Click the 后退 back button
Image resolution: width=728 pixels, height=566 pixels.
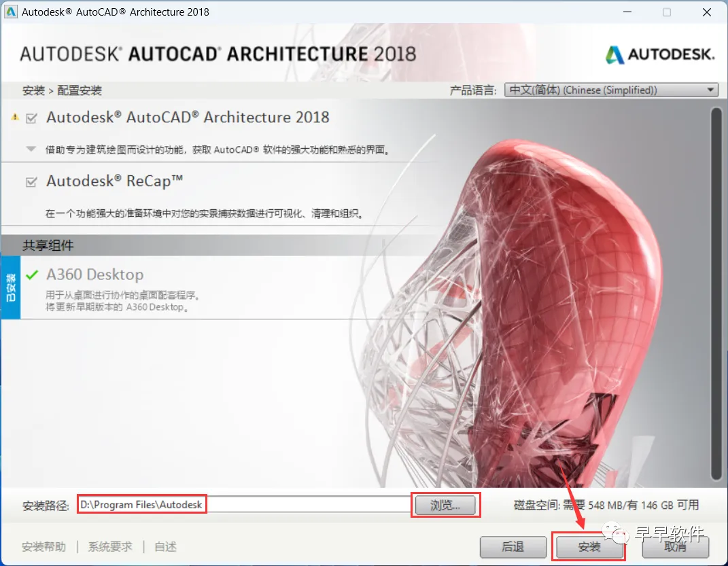(x=513, y=547)
